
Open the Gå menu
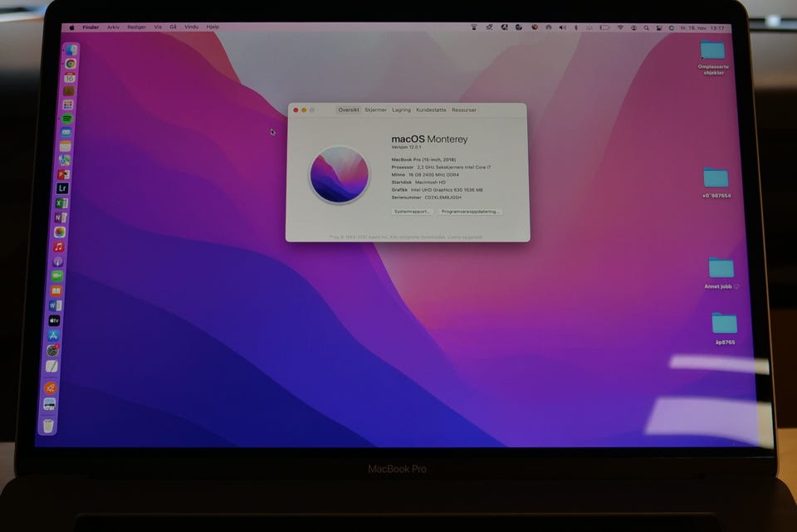174,27
